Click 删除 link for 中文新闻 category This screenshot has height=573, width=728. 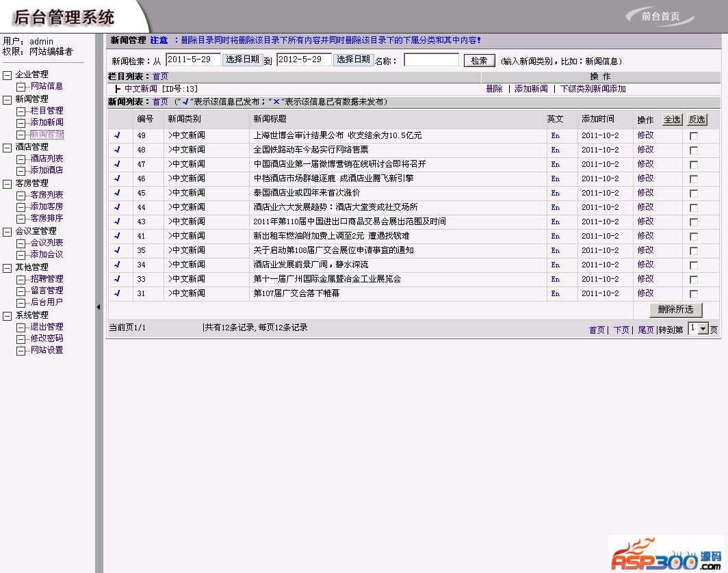(495, 89)
